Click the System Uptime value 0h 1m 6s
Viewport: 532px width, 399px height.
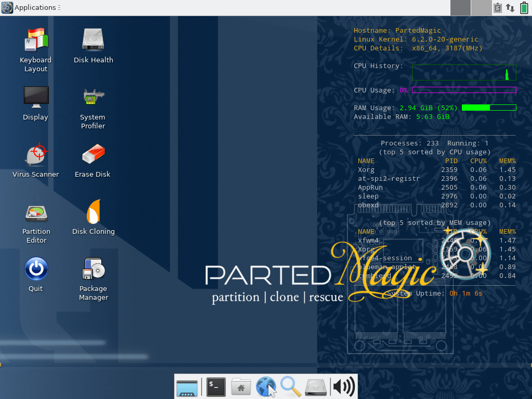point(465,293)
